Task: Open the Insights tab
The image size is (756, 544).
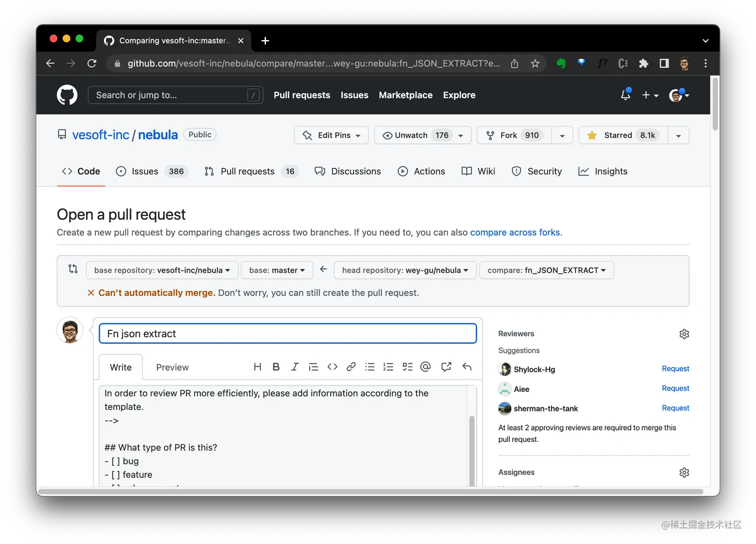Action: click(x=602, y=171)
